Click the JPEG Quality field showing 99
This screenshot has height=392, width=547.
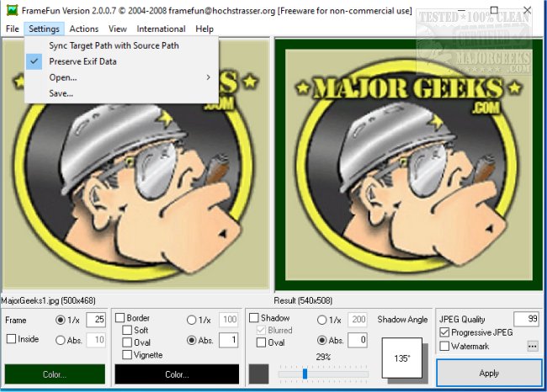526,319
